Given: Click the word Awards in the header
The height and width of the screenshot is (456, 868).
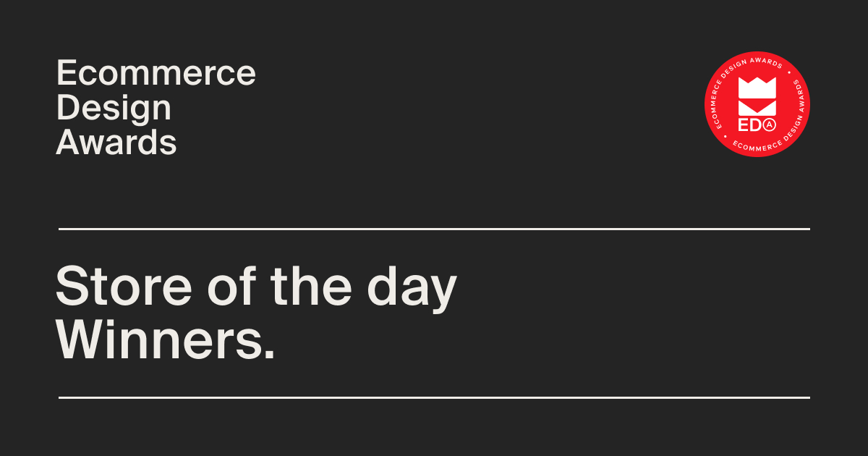Looking at the screenshot, I should click(x=116, y=143).
